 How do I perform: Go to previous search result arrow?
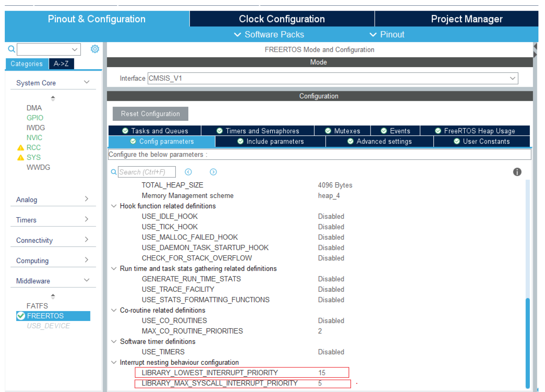pos(188,172)
